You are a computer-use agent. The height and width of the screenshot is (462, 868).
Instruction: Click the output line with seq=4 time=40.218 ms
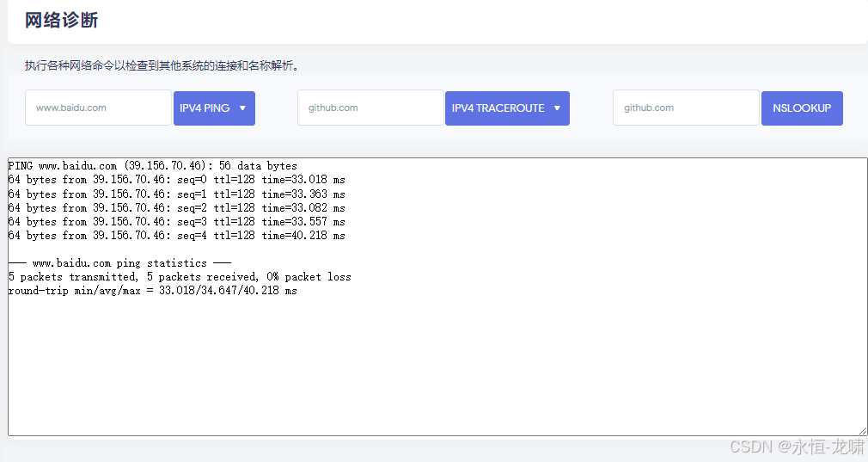tap(176, 236)
